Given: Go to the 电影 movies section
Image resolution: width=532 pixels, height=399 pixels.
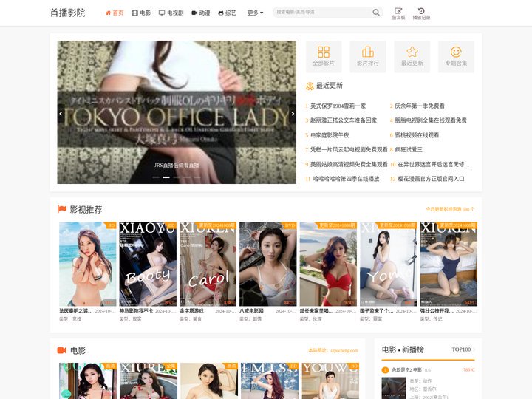Looking at the screenshot, I should [x=141, y=13].
